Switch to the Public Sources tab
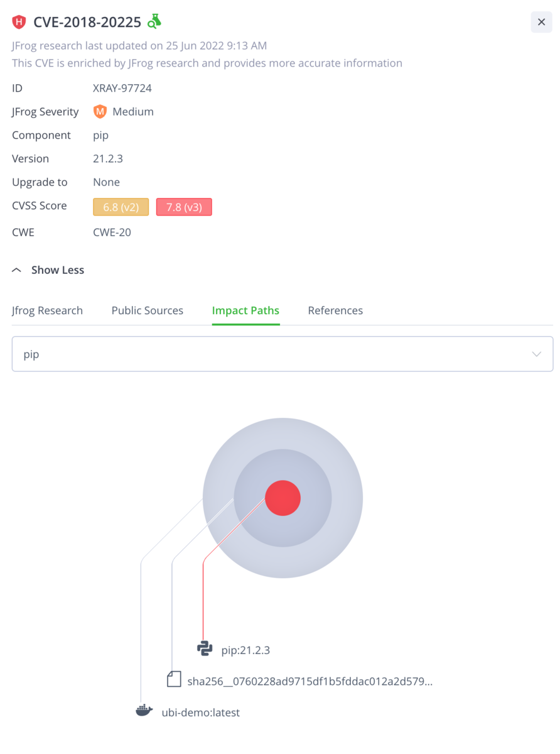 [148, 310]
